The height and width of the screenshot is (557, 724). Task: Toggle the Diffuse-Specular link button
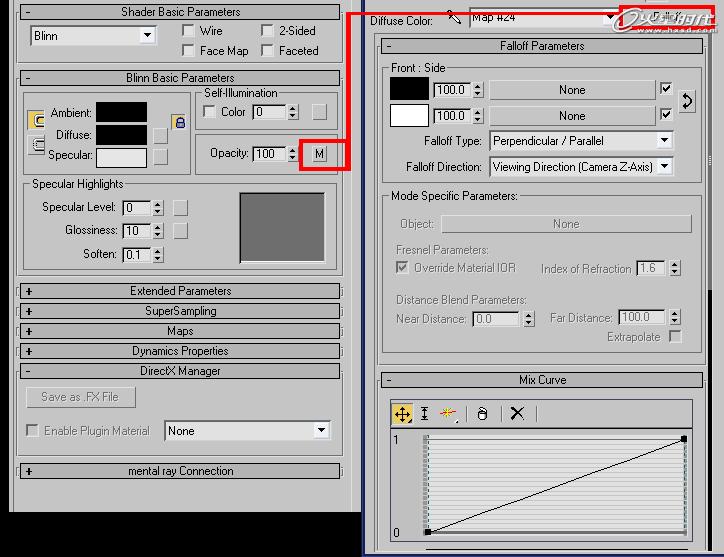tap(36, 145)
